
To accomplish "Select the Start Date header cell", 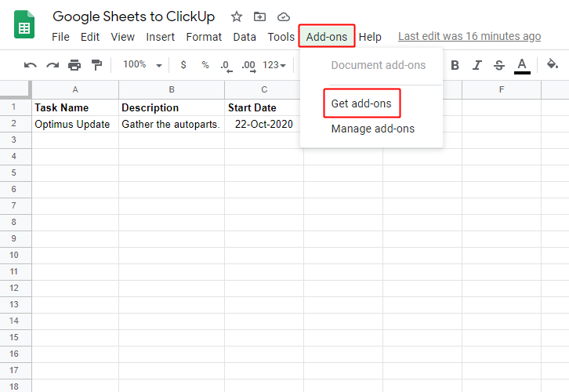I will tap(264, 107).
